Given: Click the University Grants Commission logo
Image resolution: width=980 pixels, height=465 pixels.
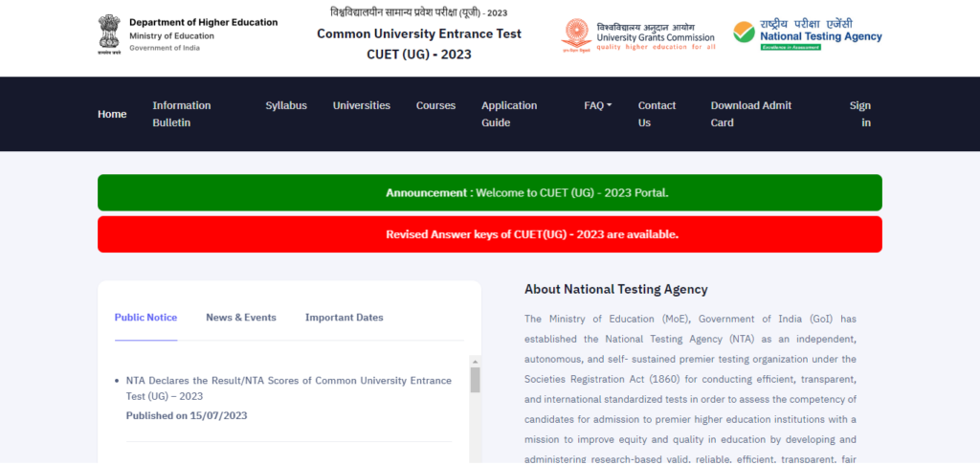Looking at the screenshot, I should 638,35.
